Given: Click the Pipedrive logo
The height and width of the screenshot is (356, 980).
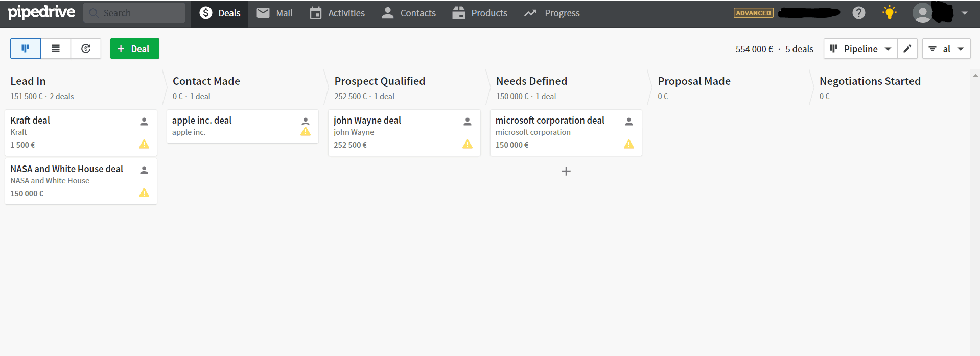Looking at the screenshot, I should coord(41,12).
